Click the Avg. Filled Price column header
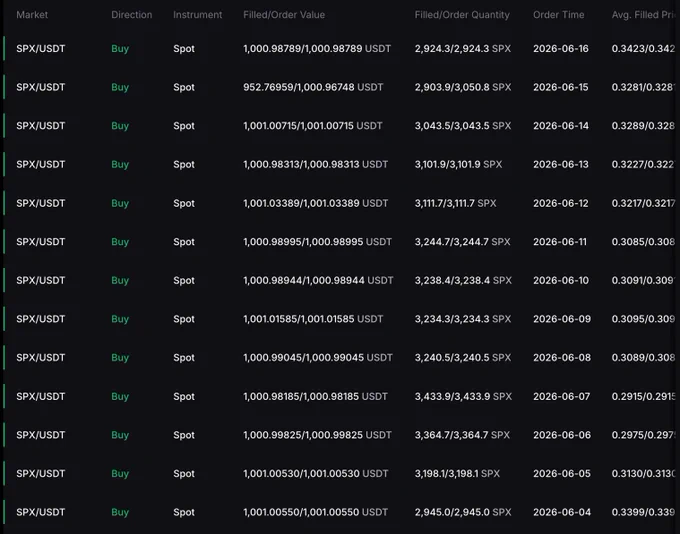This screenshot has height=534, width=680. 644,15
